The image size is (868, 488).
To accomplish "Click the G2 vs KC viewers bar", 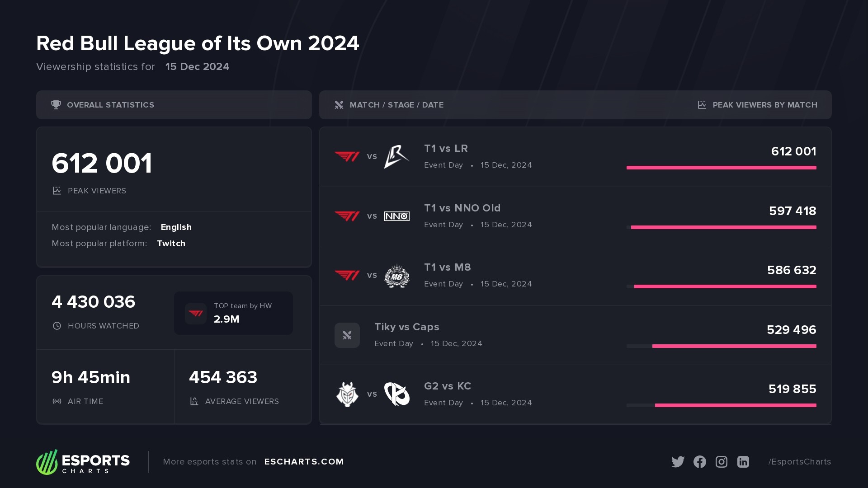I will (x=735, y=405).
